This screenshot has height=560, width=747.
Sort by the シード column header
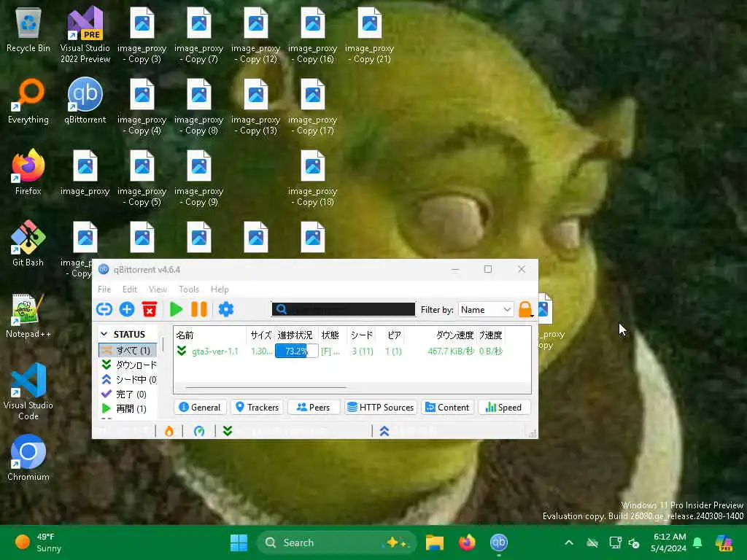point(362,335)
